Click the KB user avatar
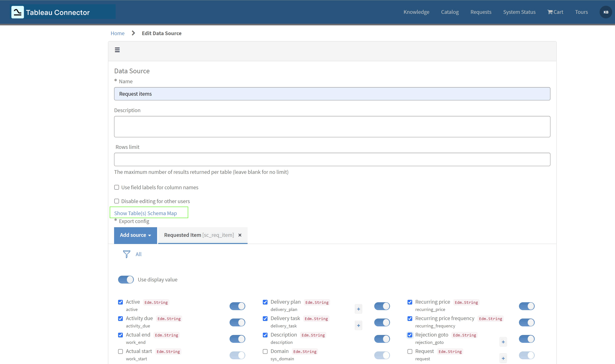This screenshot has height=364, width=615. pos(606,12)
